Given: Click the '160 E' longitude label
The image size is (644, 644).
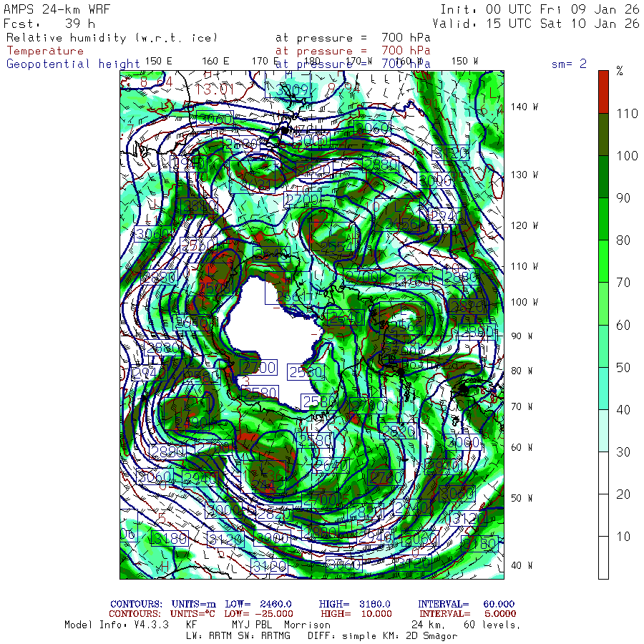Looking at the screenshot, I should pos(215,62).
